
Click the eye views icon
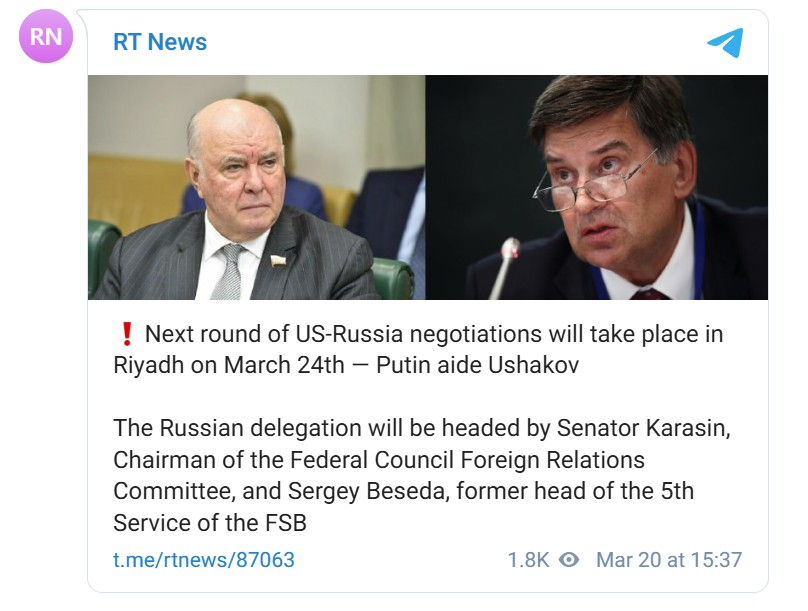tap(569, 559)
